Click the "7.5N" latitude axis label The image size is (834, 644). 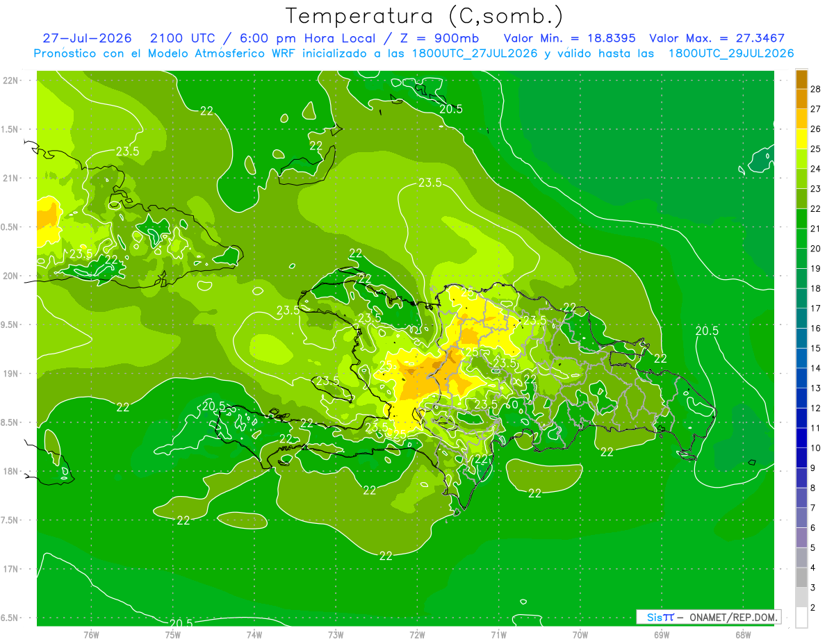[10, 520]
